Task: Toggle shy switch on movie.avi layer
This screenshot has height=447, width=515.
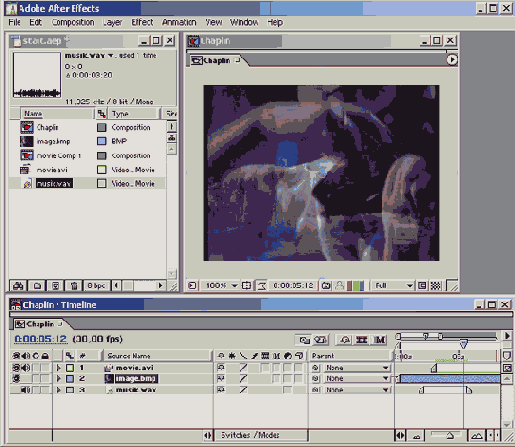Action: coord(221,368)
